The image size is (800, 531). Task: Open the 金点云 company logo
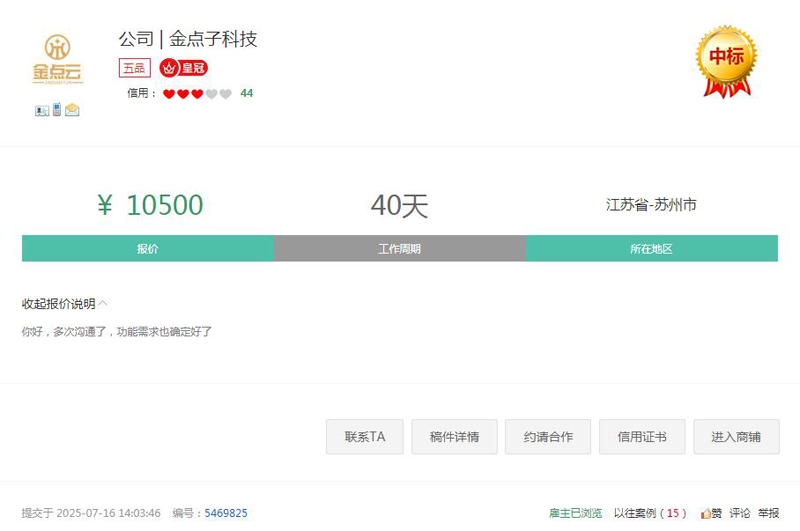click(x=57, y=59)
